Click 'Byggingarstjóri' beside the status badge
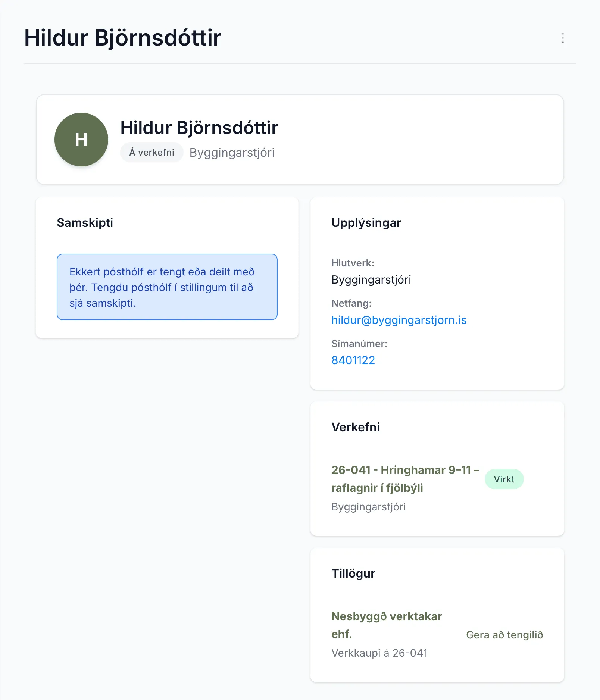The height and width of the screenshot is (700, 600). 232,153
